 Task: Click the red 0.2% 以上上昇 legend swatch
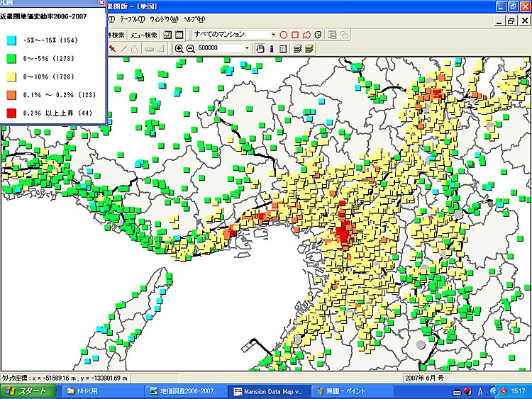[x=10, y=112]
